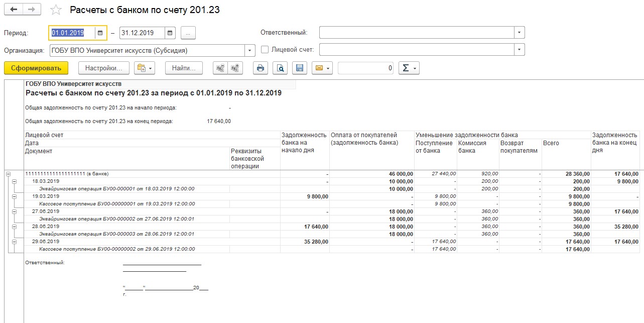Click the Ответственный input field

click(417, 33)
